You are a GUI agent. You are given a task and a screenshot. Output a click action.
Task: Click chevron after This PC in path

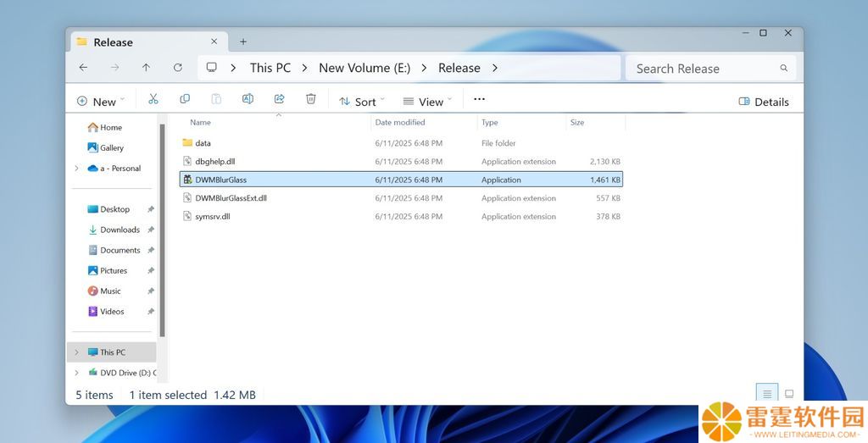click(x=304, y=68)
